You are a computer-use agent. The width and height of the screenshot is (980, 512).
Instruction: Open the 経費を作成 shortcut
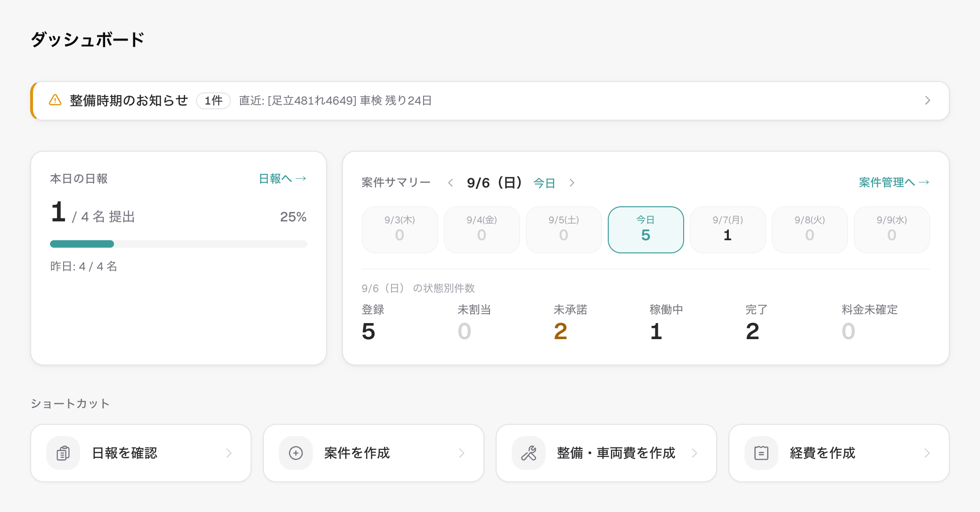[839, 453]
